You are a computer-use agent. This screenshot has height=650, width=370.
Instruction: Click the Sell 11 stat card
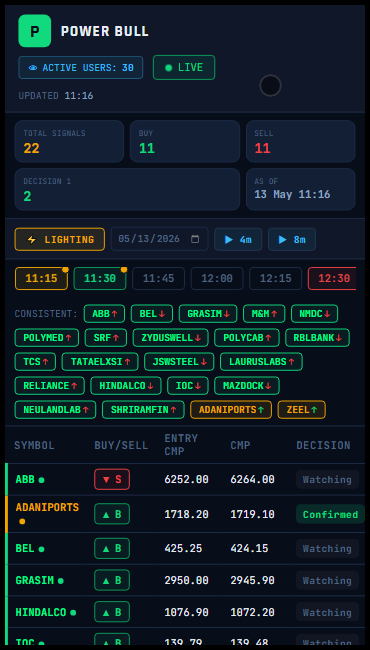pyautogui.click(x=300, y=141)
